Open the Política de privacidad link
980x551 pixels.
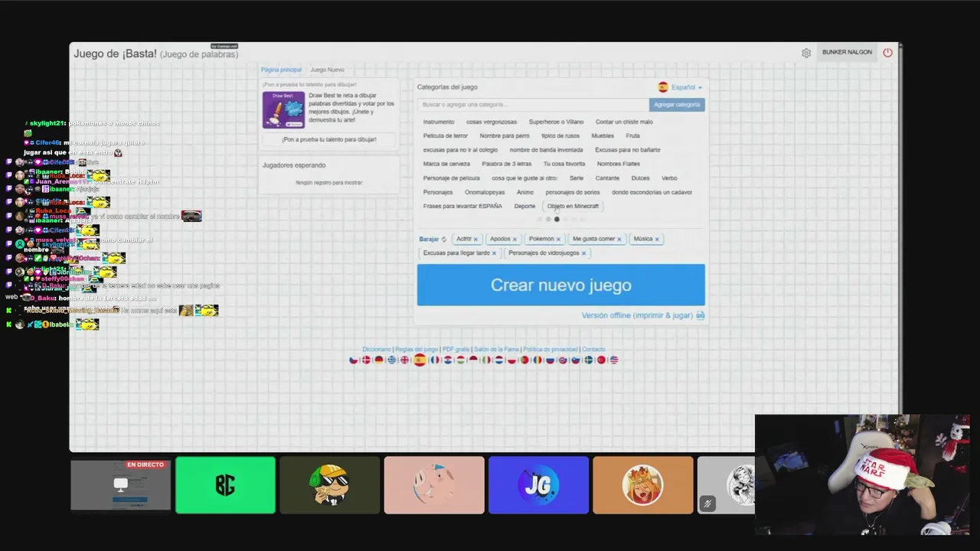pos(550,350)
